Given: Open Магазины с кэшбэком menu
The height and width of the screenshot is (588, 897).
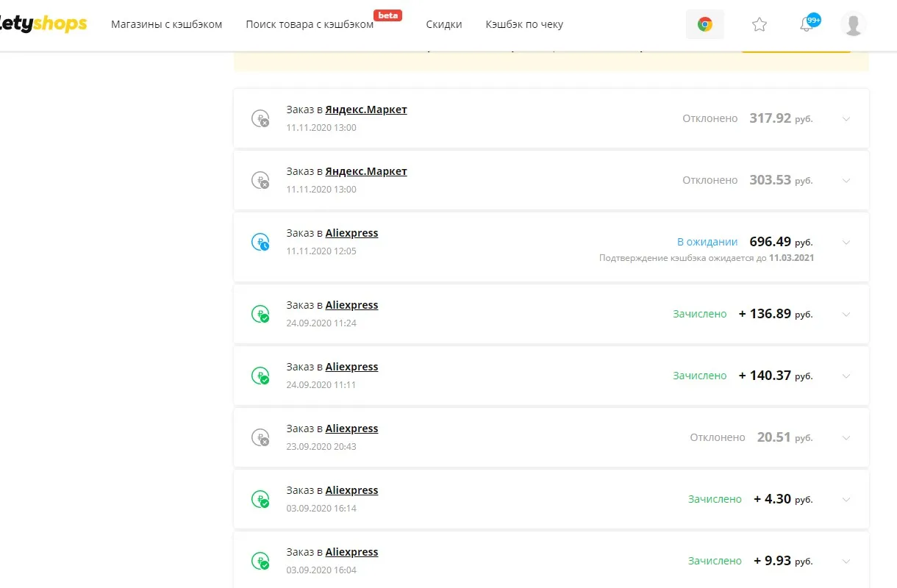Looking at the screenshot, I should (x=166, y=24).
